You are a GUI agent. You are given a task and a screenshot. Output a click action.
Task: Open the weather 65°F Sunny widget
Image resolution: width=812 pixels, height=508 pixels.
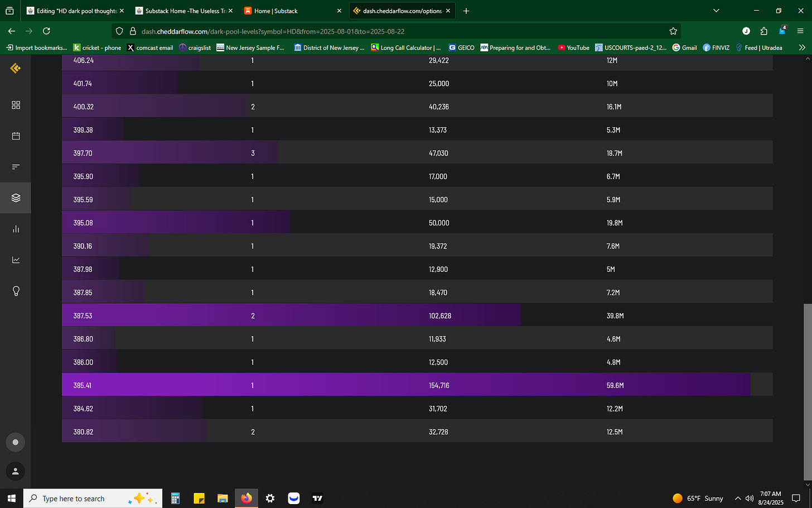point(698,498)
